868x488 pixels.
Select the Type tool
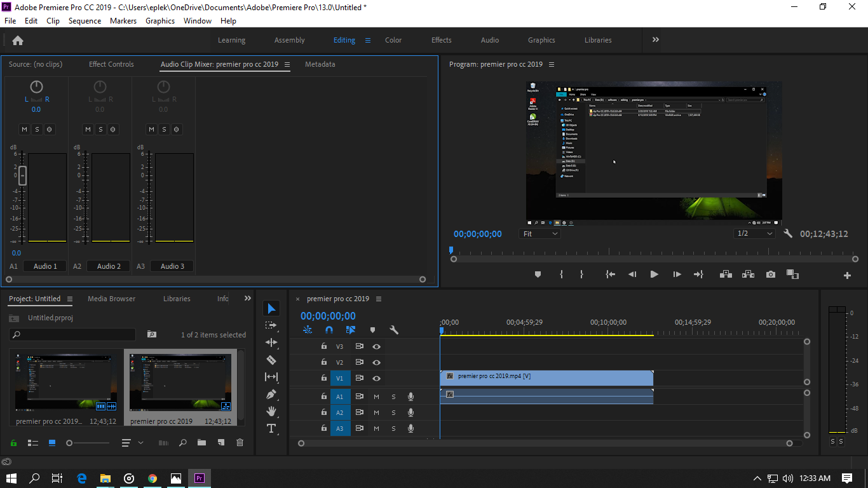(271, 428)
